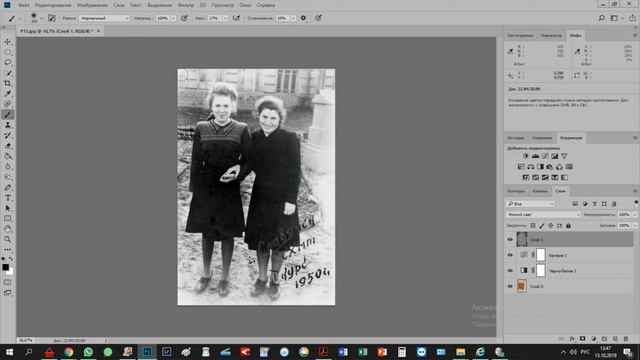Toggle lock position
This screenshot has height=360, width=640.
pyautogui.click(x=551, y=225)
